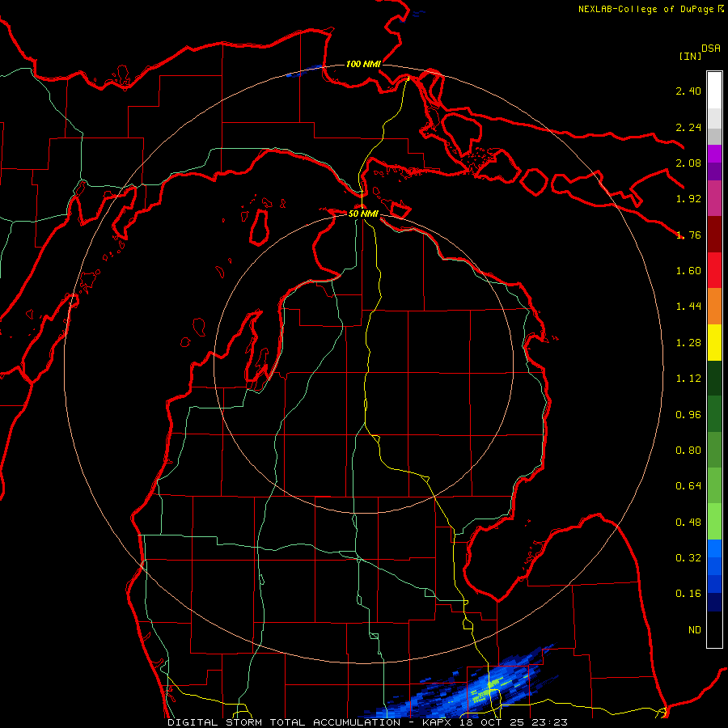Click the 2.40 legend value
Image resolution: width=728 pixels, height=728 pixels.
coord(688,91)
